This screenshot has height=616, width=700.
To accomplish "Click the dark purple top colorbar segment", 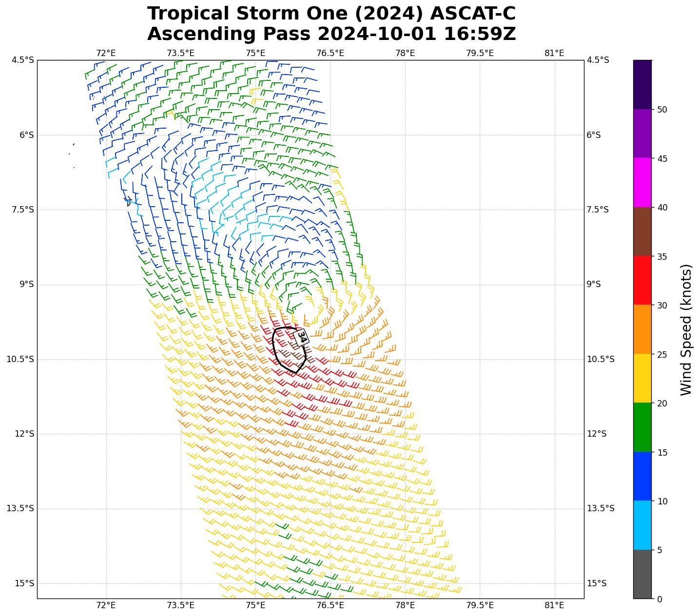I will [642, 84].
